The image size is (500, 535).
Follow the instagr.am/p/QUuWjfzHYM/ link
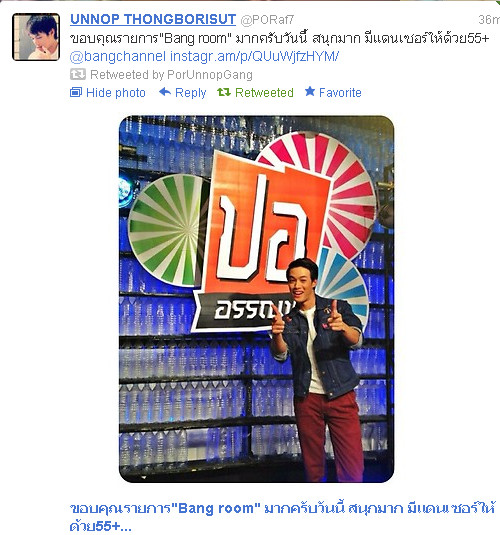tap(254, 56)
